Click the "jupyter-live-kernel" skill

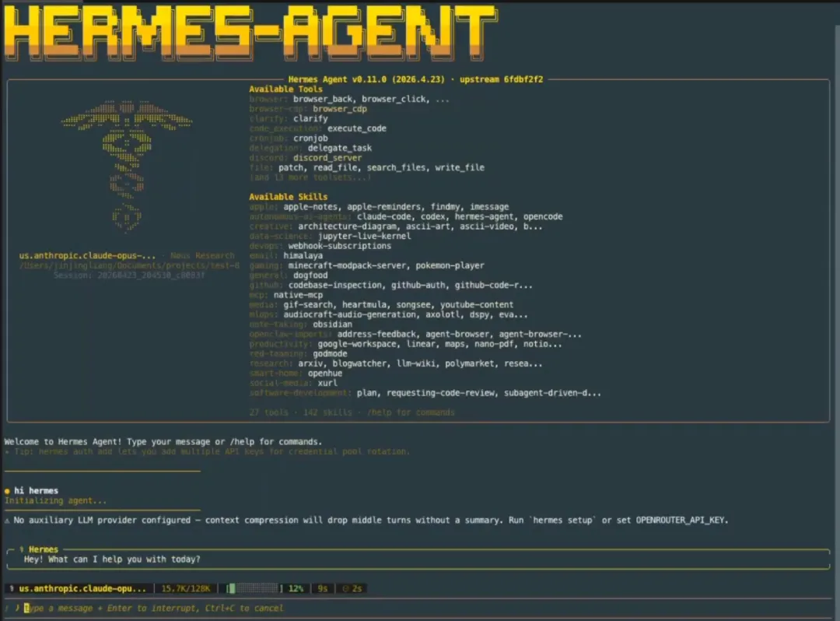coord(364,236)
